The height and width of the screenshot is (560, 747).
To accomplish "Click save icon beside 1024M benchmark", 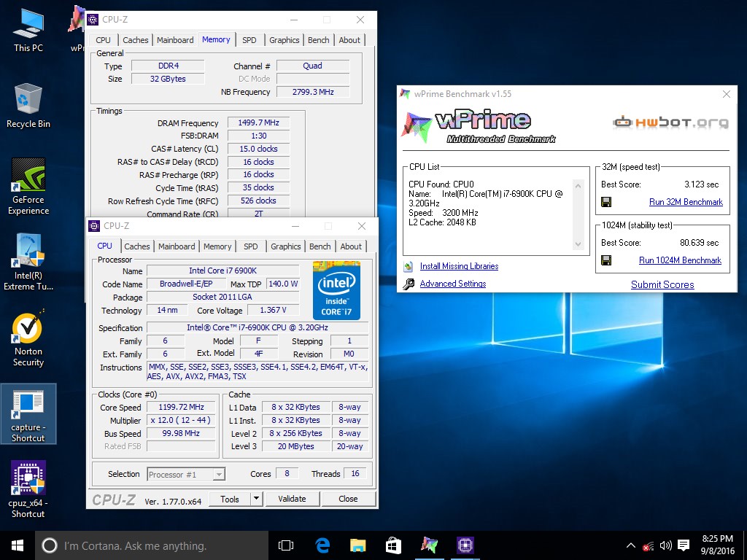I will (606, 260).
